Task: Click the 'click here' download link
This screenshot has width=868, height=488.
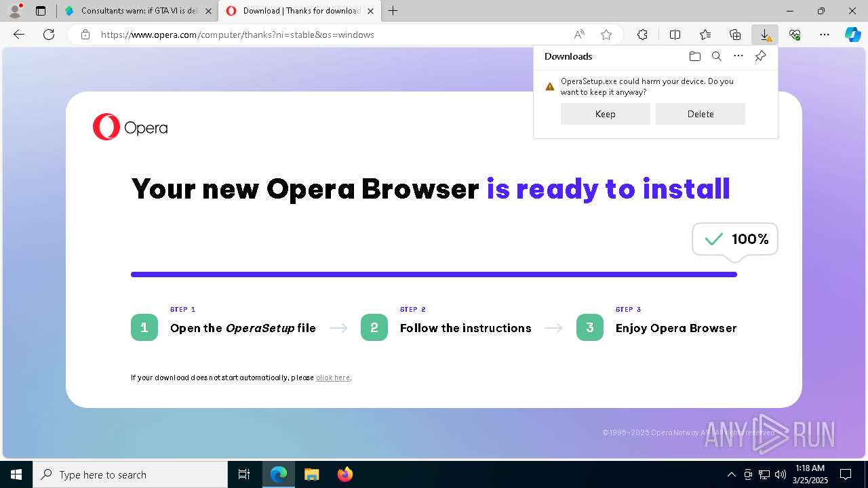Action: tap(333, 378)
